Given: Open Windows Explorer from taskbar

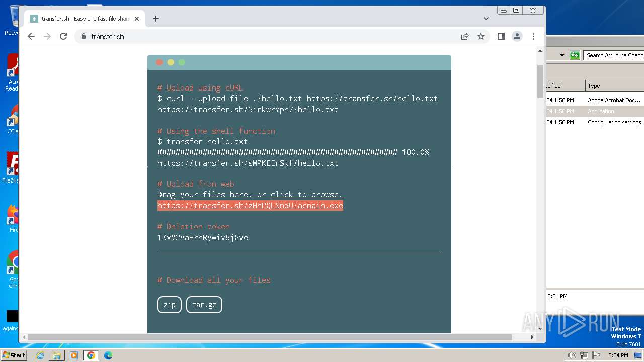Looking at the screenshot, I should [57, 355].
